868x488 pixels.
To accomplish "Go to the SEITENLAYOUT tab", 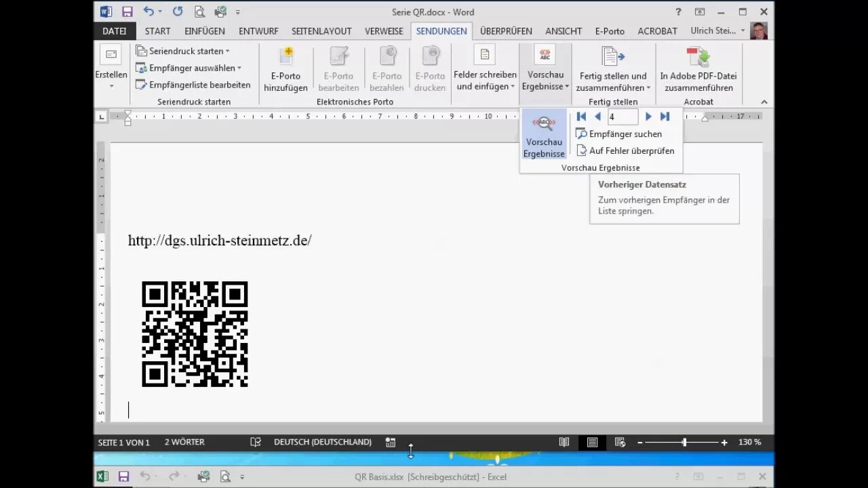I will (321, 31).
